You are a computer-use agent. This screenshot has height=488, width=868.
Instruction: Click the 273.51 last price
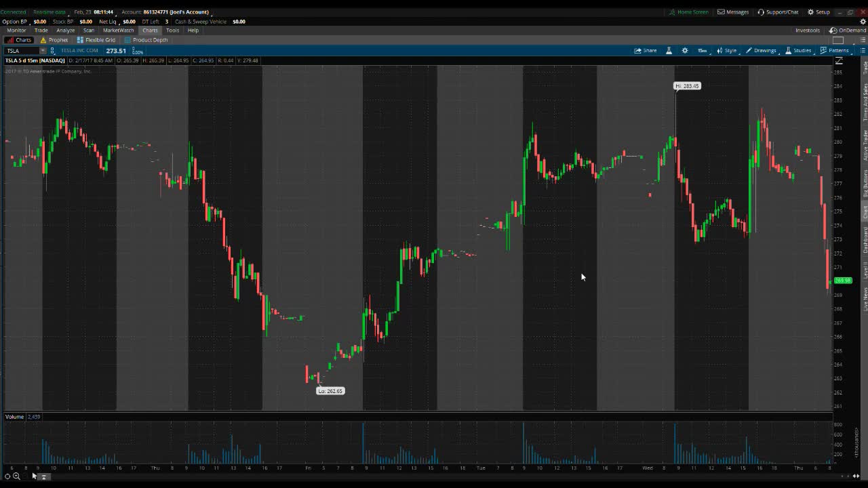tap(116, 51)
